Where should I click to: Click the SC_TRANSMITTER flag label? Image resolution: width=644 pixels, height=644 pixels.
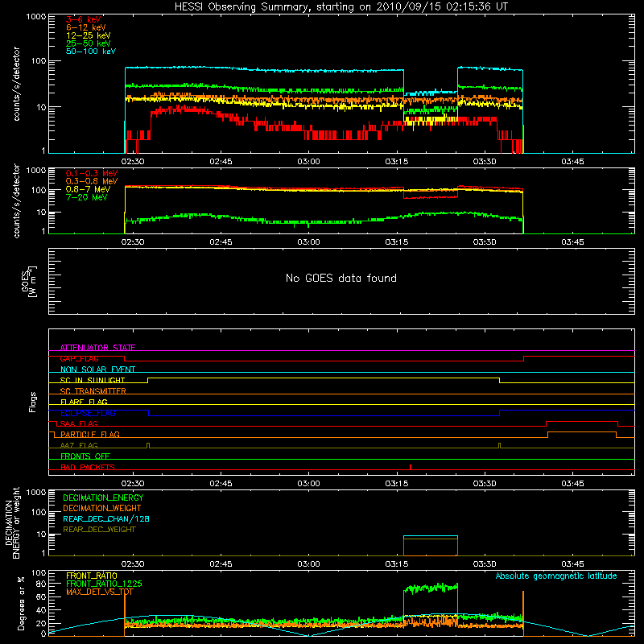(x=93, y=391)
